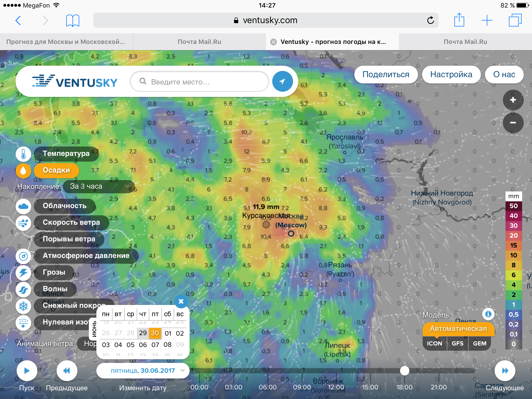The height and width of the screenshot is (399, 532).
Task: Click the 18:00 timeline slider handle
Action: click(404, 371)
